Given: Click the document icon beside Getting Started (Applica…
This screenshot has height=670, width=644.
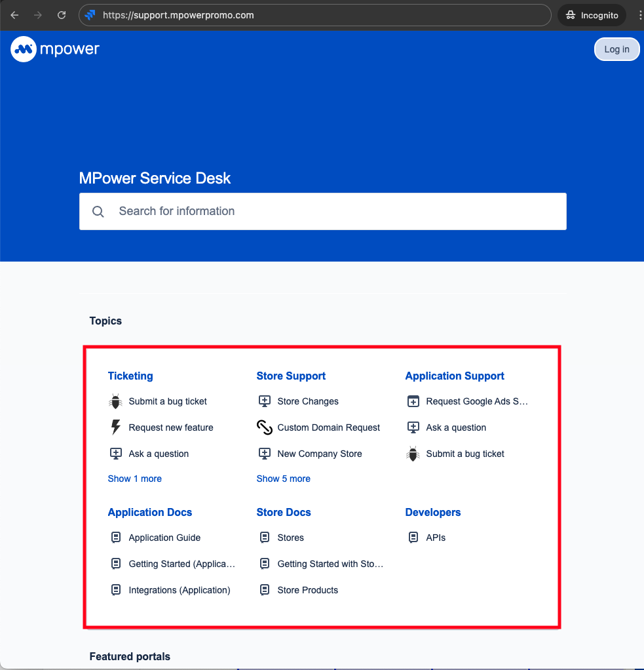Looking at the screenshot, I should [x=116, y=564].
